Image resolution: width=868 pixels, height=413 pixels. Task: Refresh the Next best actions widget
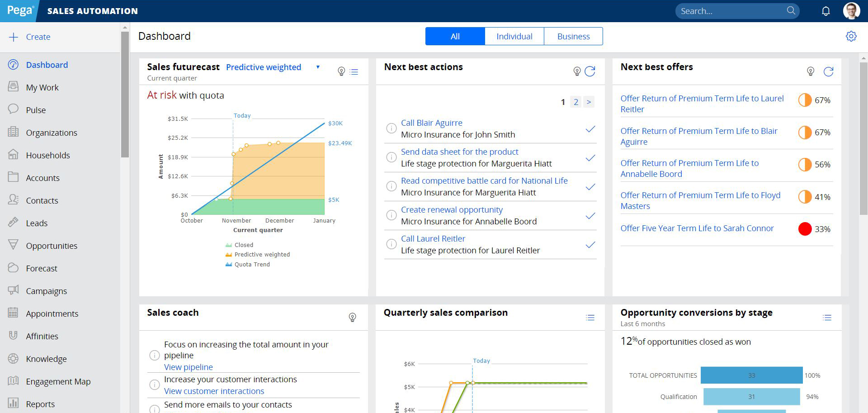click(590, 71)
